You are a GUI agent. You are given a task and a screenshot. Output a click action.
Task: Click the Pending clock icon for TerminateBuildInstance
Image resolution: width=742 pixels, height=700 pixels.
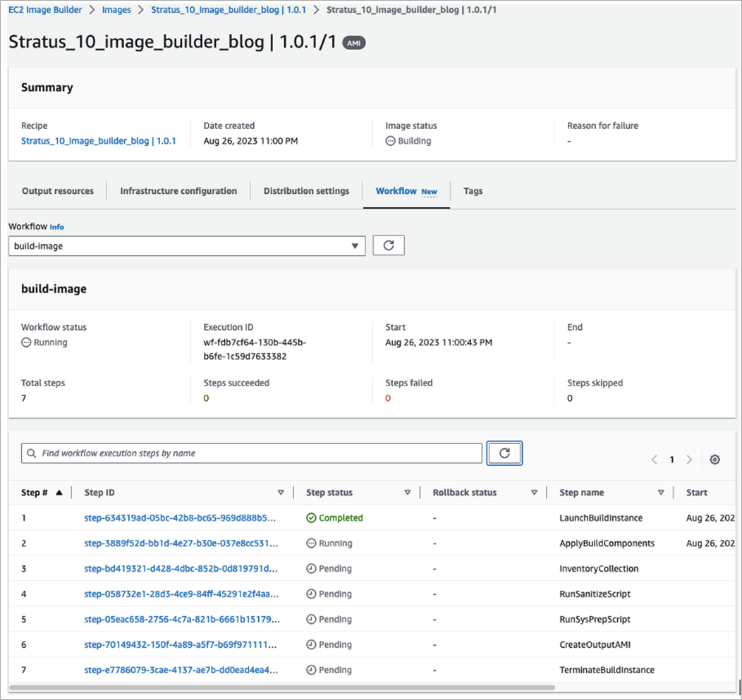311,670
